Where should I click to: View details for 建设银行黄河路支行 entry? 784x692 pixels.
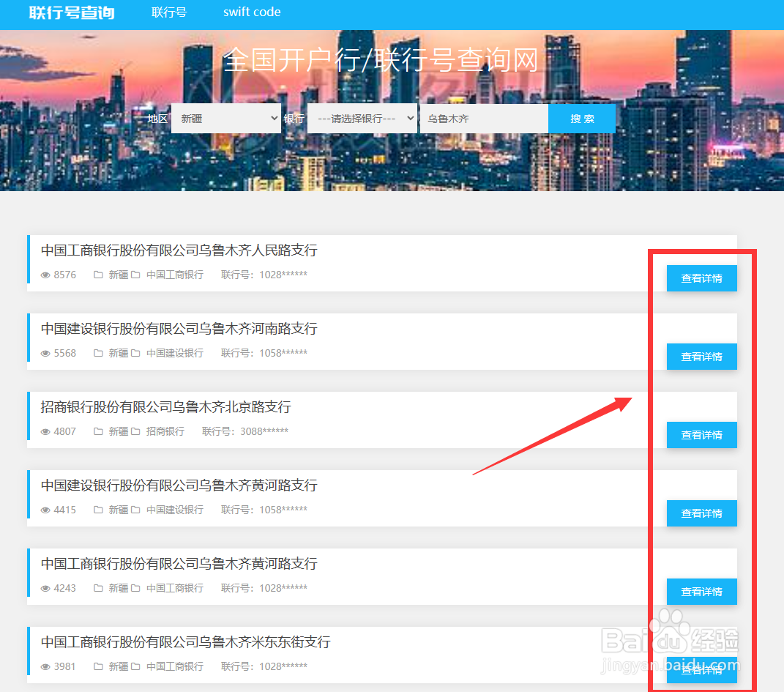point(701,513)
